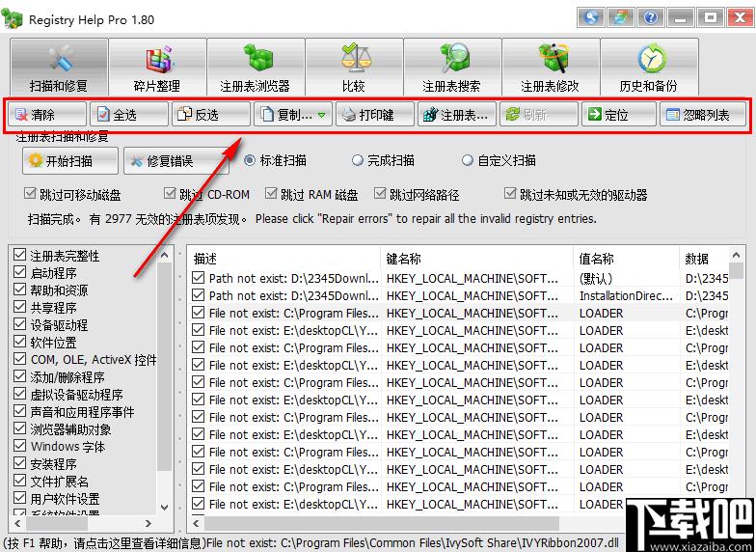The width and height of the screenshot is (756, 552).
Task: Uncheck 用户软件设置 category
Action: 19,498
